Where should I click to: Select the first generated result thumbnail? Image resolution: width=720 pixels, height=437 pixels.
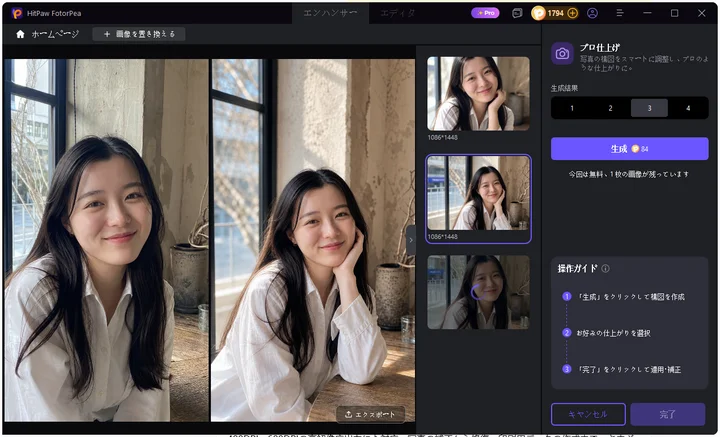coord(478,94)
